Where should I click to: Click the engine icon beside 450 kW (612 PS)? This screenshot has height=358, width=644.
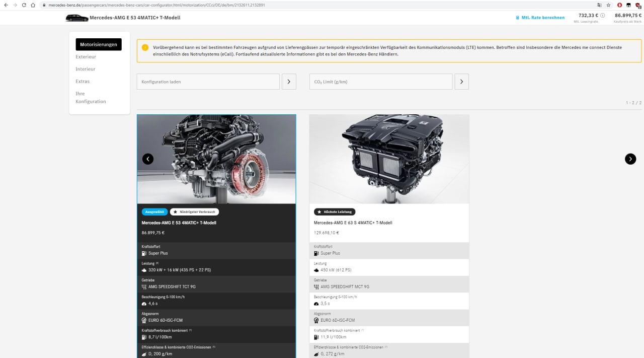coord(316,270)
